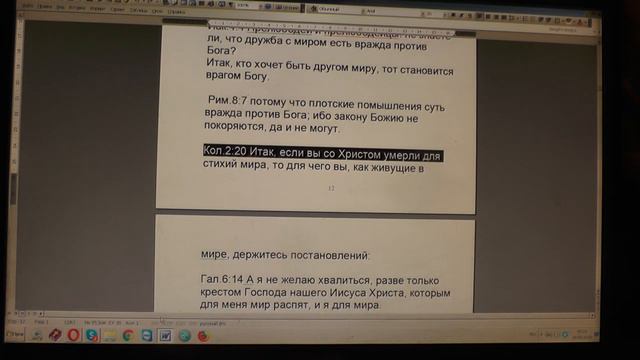
Task: Open TeamViewer from the taskbar
Action: [147, 336]
